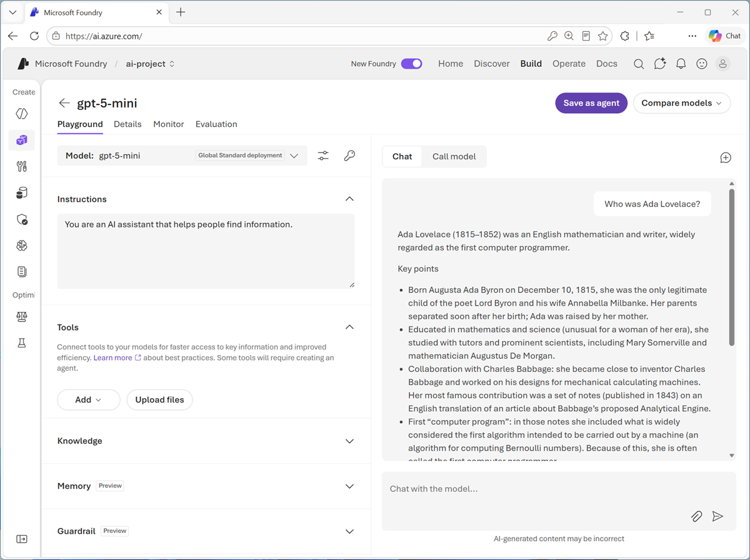Open browser extensions puzzle icon

[624, 36]
